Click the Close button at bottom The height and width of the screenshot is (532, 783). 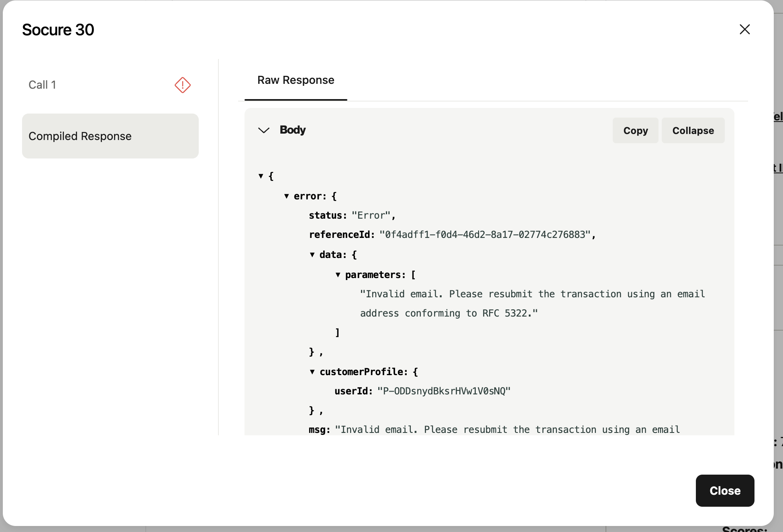[x=725, y=490]
